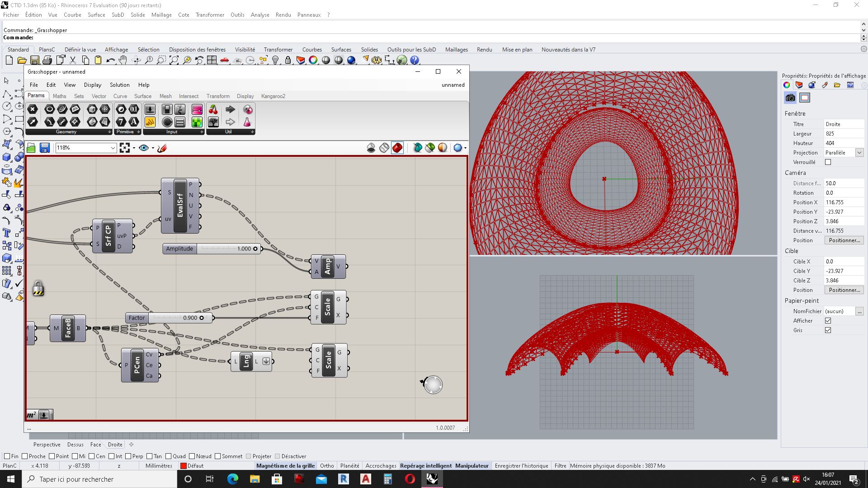The width and height of the screenshot is (868, 488).
Task: Toggle the Ortho snapping mode
Action: (x=327, y=465)
